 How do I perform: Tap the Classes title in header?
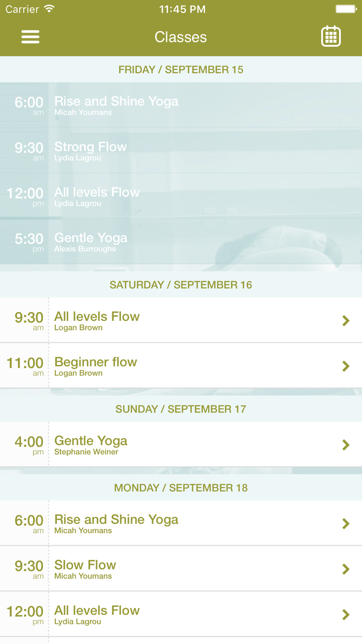[x=181, y=37]
